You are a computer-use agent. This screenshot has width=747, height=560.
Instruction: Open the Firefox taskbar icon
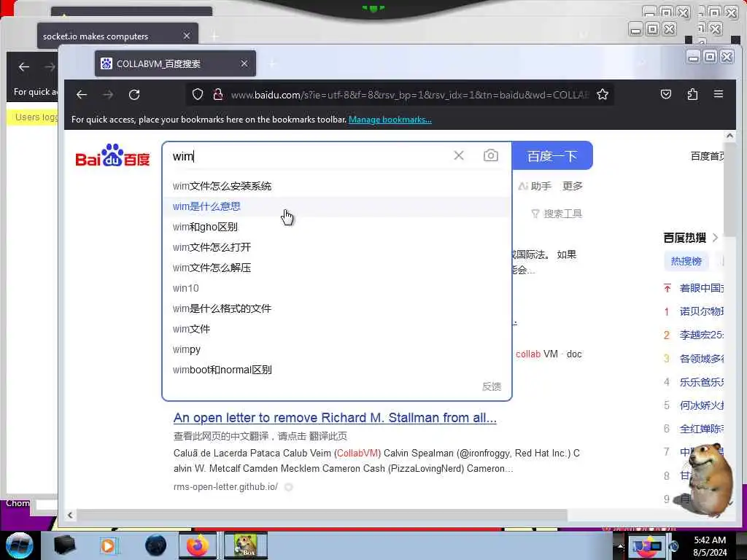197,545
